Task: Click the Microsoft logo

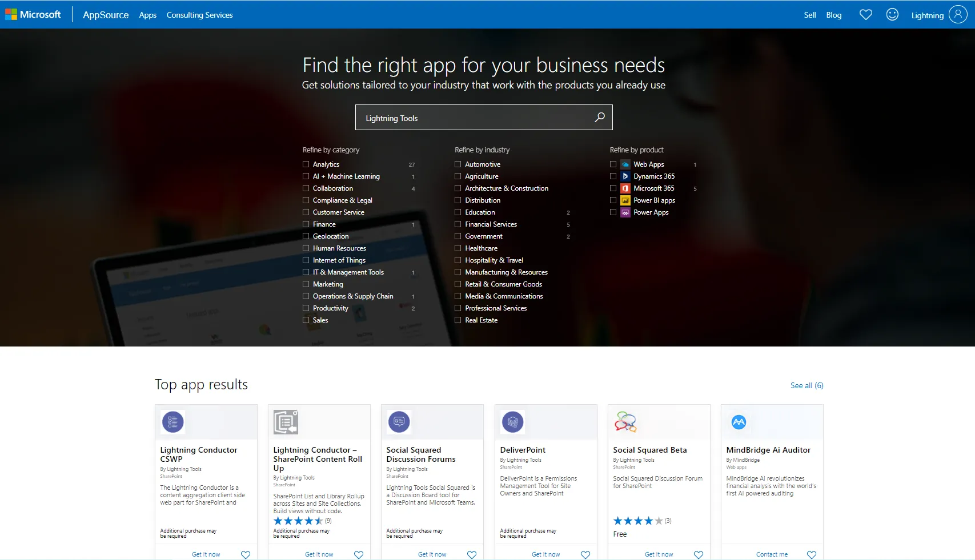Action: (34, 14)
